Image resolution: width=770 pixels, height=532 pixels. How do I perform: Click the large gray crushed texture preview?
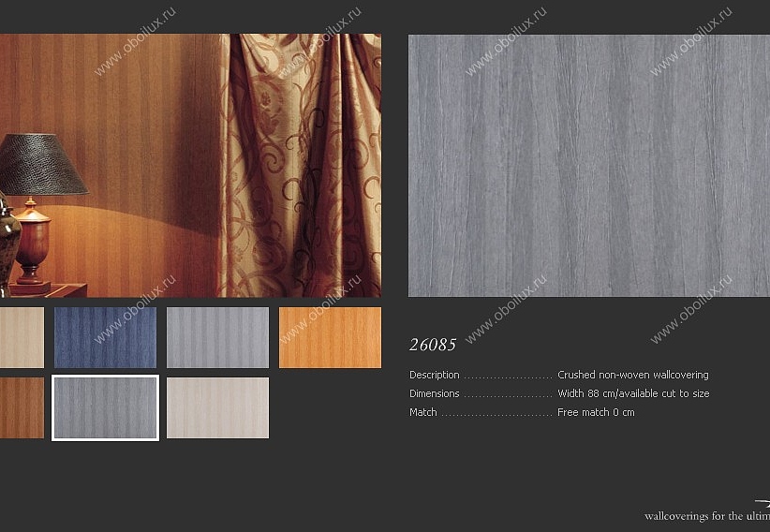(589, 166)
